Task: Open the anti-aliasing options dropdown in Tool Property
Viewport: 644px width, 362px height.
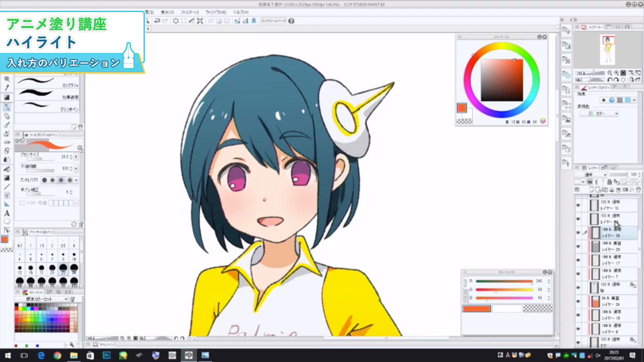Action: click(76, 180)
